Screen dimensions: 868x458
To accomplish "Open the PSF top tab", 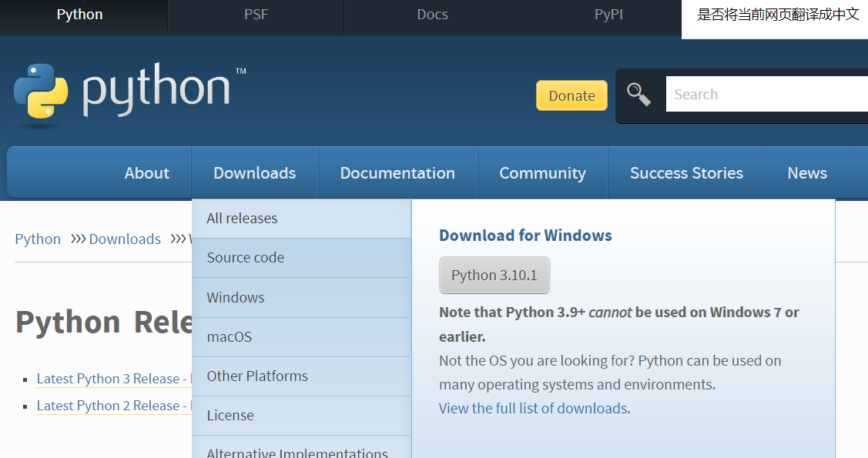I will click(x=256, y=15).
